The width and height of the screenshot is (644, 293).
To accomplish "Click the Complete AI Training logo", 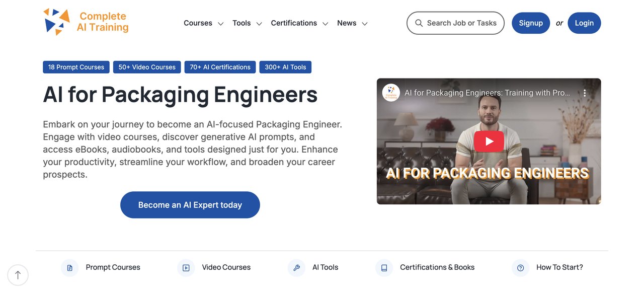I will 86,22.
